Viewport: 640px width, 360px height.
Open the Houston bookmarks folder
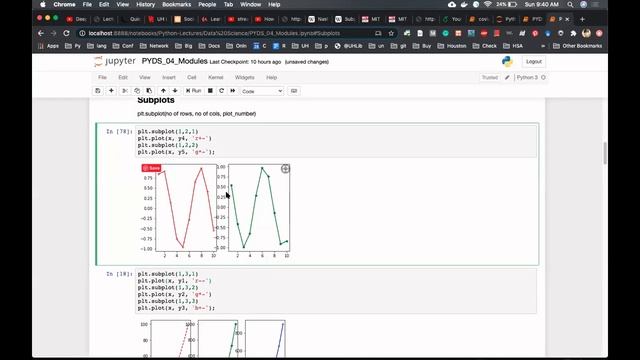click(x=452, y=46)
